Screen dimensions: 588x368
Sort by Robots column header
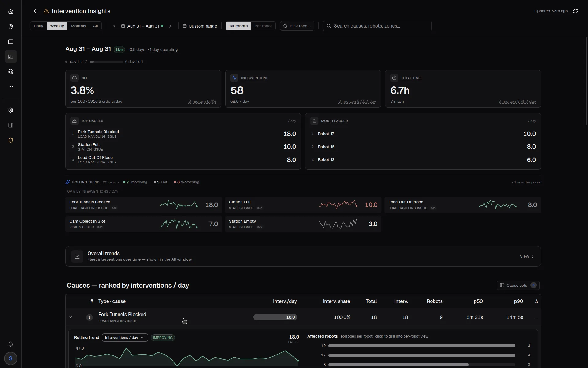(434, 301)
